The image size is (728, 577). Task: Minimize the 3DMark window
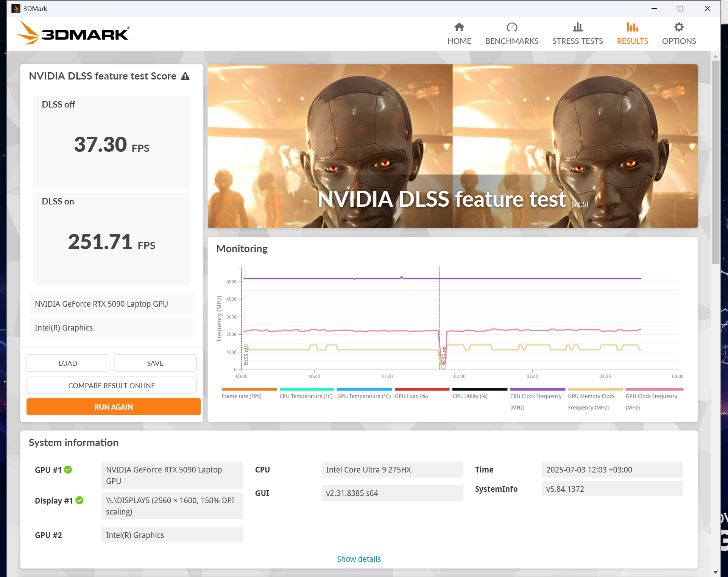[x=654, y=8]
